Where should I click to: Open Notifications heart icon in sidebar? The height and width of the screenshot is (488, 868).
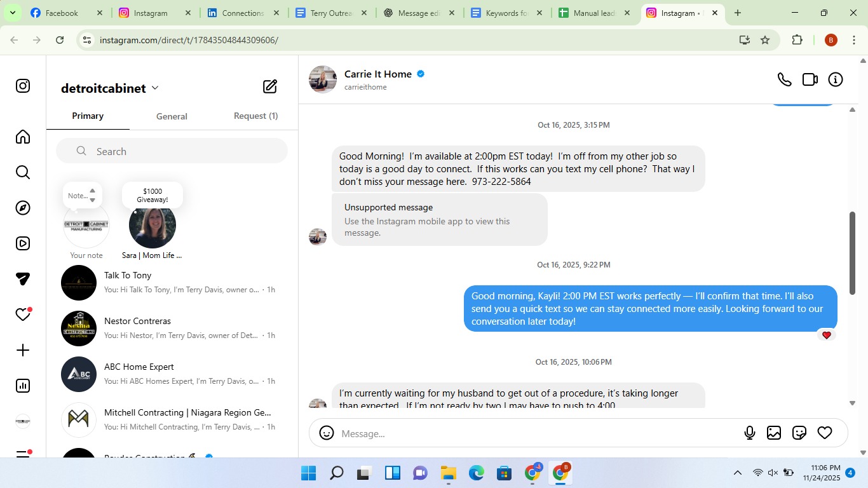[x=23, y=315]
